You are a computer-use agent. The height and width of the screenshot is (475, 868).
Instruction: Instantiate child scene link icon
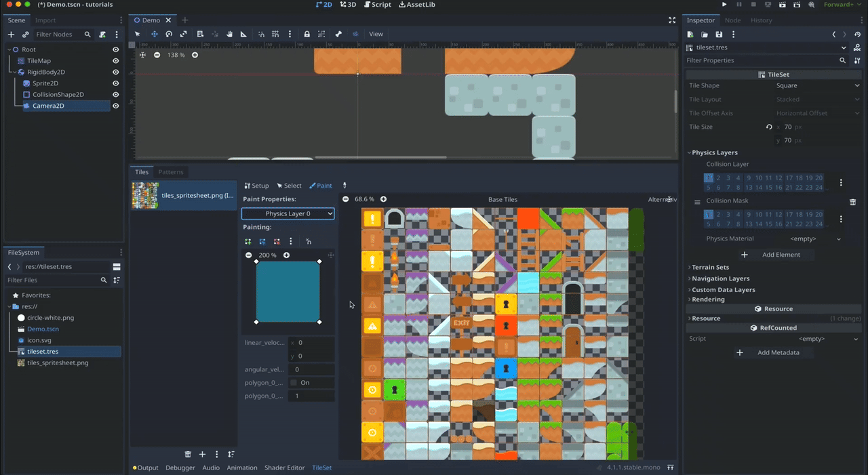click(x=25, y=35)
